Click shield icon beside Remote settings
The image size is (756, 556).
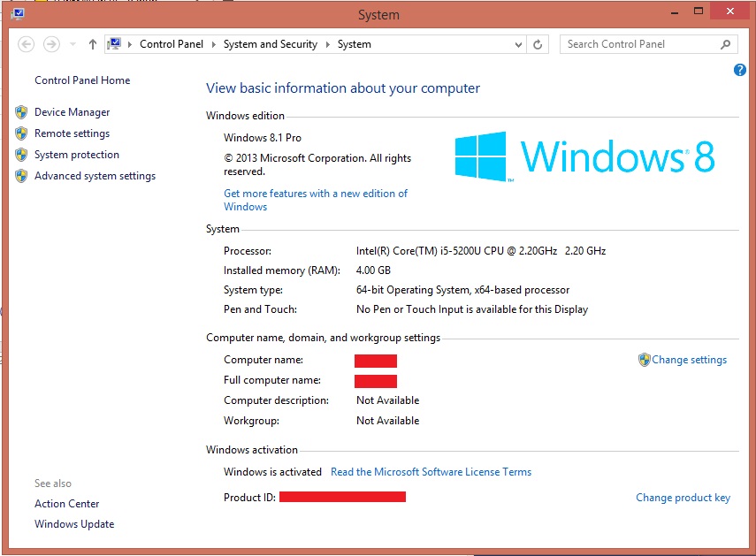[x=21, y=133]
